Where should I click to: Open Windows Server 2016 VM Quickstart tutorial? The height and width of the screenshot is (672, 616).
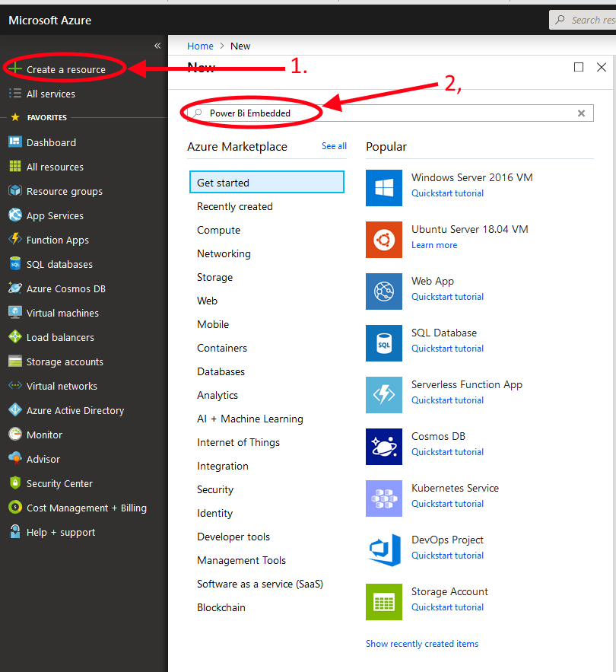(447, 193)
